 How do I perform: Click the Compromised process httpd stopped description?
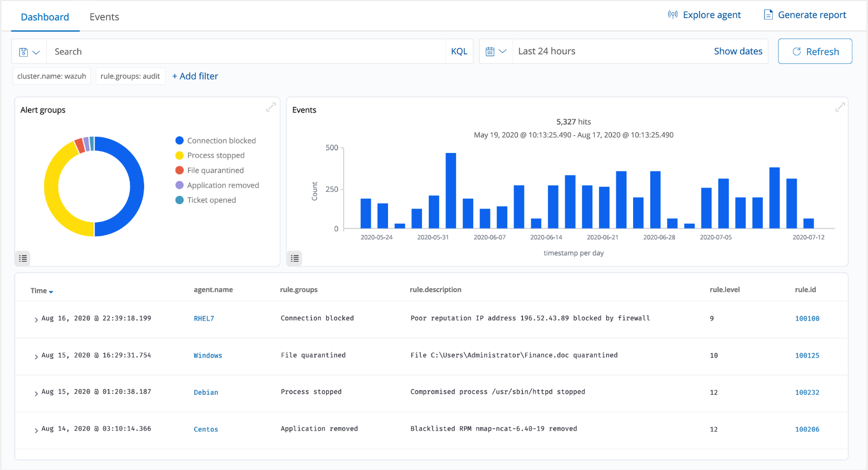click(x=498, y=392)
